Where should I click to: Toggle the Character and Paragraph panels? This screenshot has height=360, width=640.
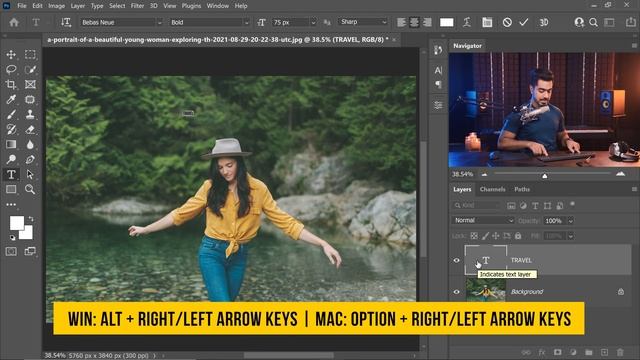pos(487,22)
